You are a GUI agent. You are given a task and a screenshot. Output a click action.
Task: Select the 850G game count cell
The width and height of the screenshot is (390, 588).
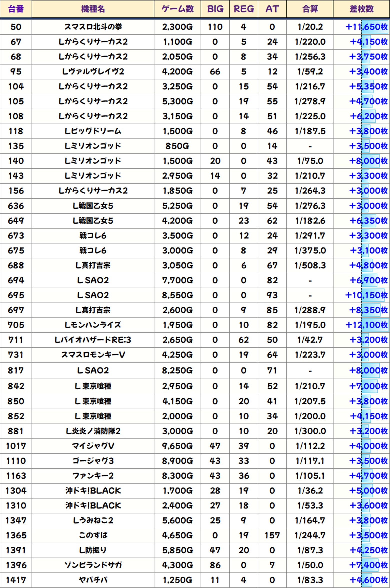(177, 146)
